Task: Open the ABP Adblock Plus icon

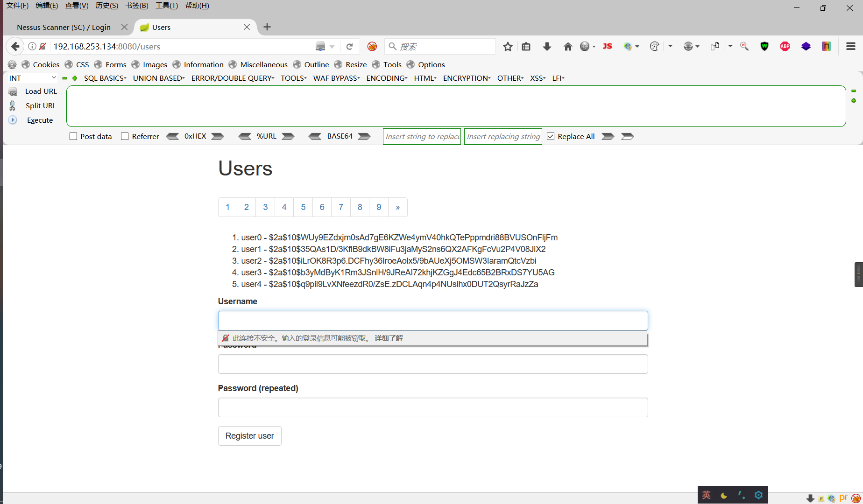Action: click(x=785, y=46)
